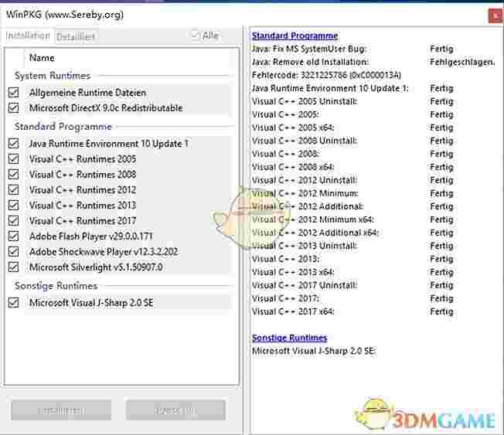Click log line Visual C++ 2012 Minimum x64
Image resolution: width=504 pixels, height=435 pixels.
point(313,219)
